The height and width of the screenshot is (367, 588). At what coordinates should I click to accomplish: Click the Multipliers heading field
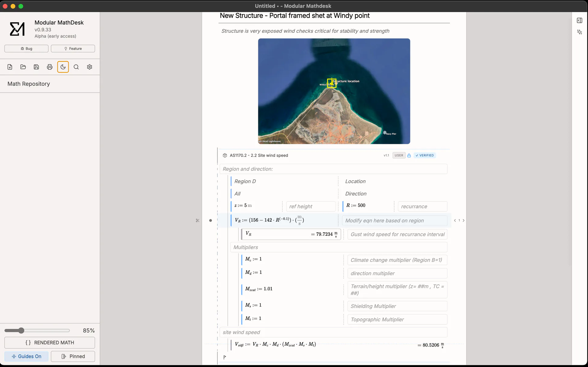point(339,247)
